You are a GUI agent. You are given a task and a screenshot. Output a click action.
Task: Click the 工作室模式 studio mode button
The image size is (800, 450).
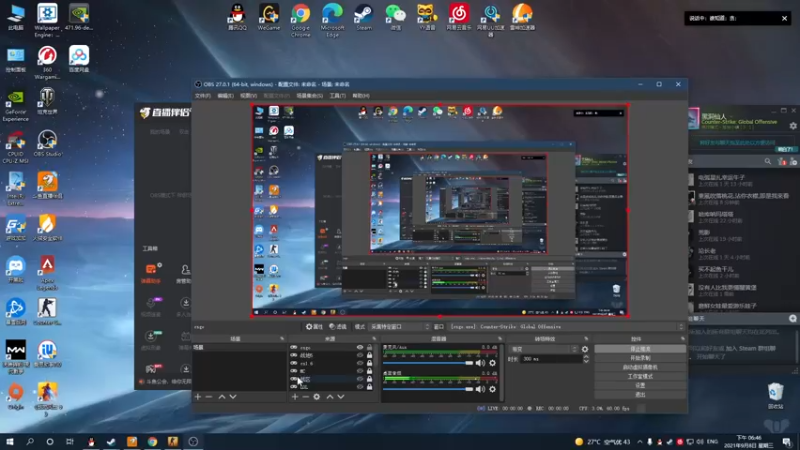pos(640,377)
